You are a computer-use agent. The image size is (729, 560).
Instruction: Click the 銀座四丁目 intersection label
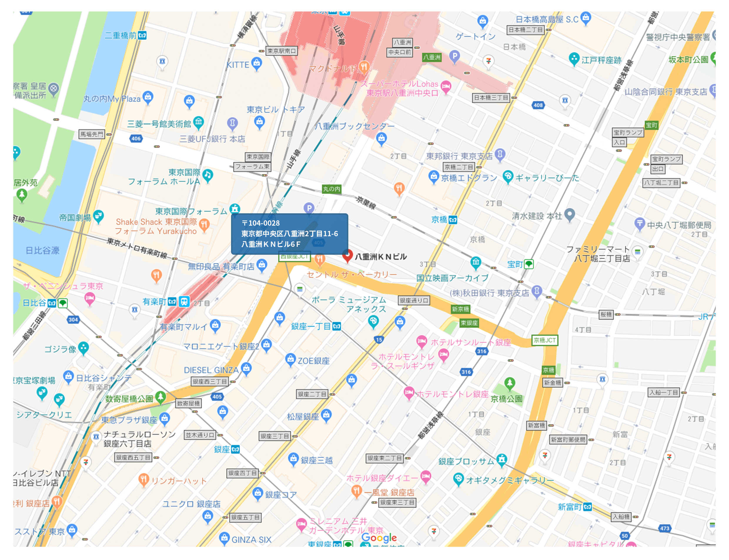point(242,473)
